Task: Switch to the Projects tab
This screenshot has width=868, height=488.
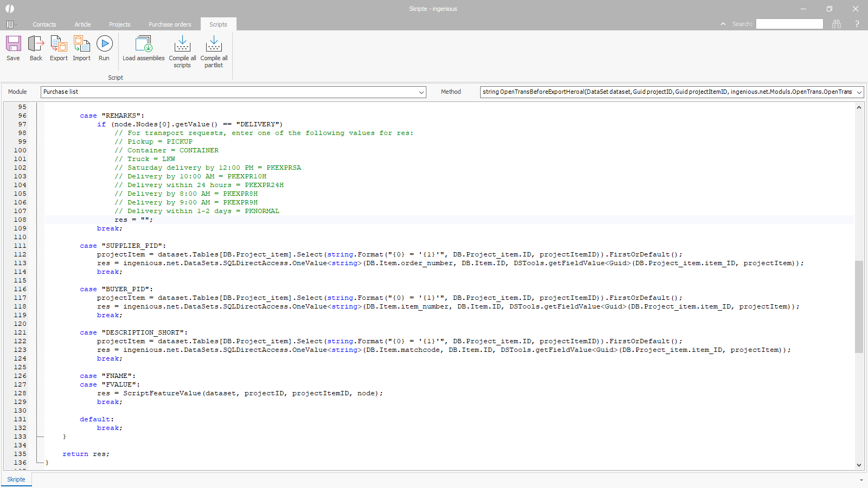Action: coord(119,24)
